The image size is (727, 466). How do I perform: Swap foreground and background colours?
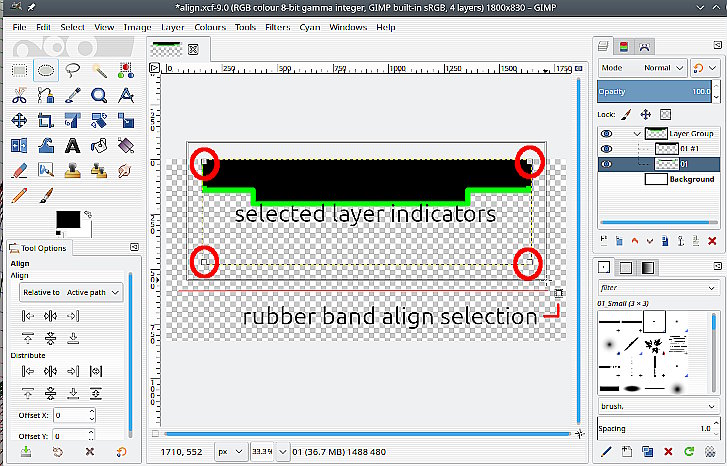(x=88, y=214)
